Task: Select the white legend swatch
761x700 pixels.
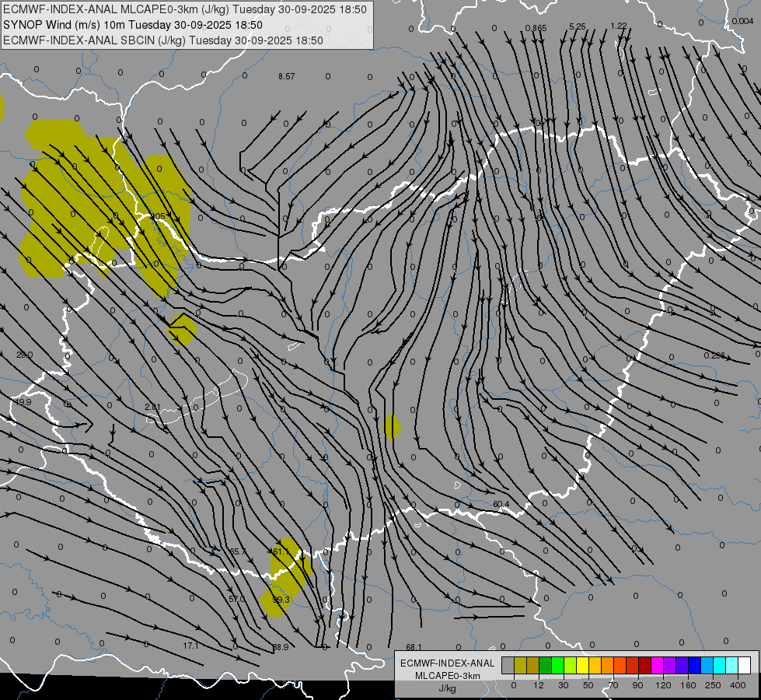Action: click(x=745, y=665)
